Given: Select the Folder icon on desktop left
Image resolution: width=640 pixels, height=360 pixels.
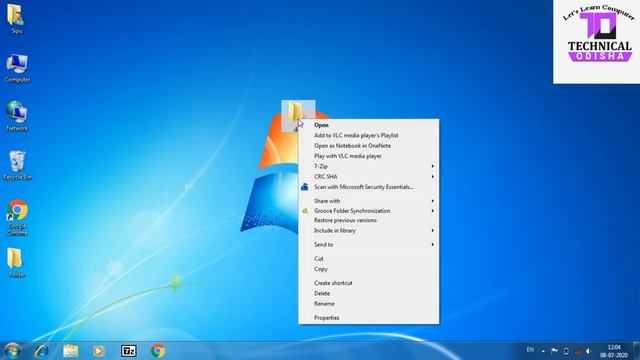Looking at the screenshot, I should [16, 263].
